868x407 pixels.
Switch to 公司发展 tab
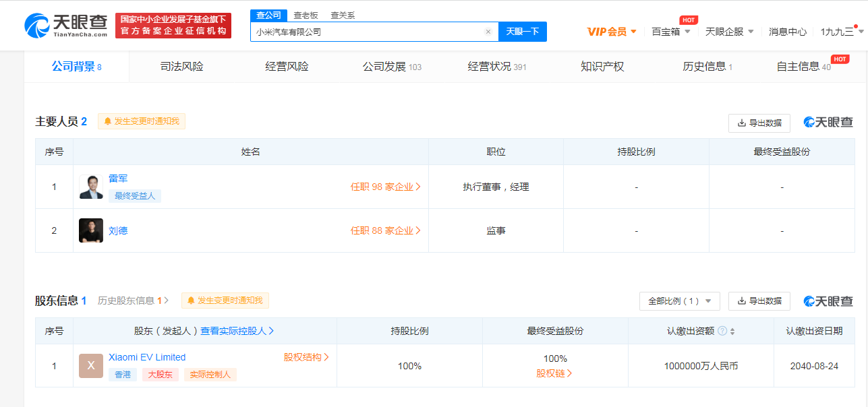392,67
